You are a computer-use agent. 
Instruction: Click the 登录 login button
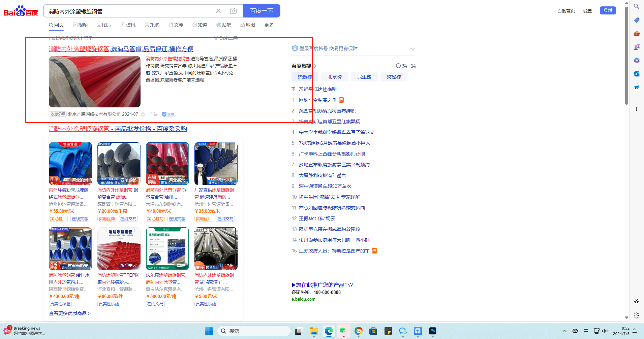click(608, 10)
